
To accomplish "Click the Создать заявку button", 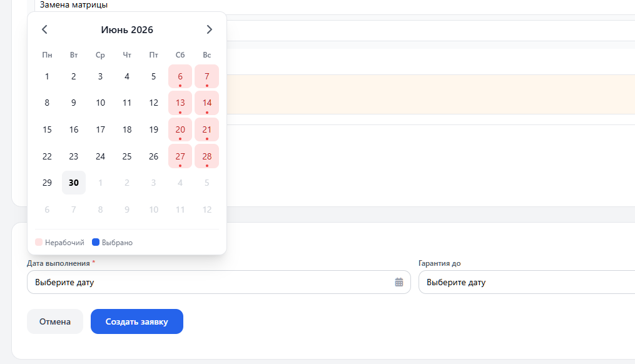I will point(137,321).
